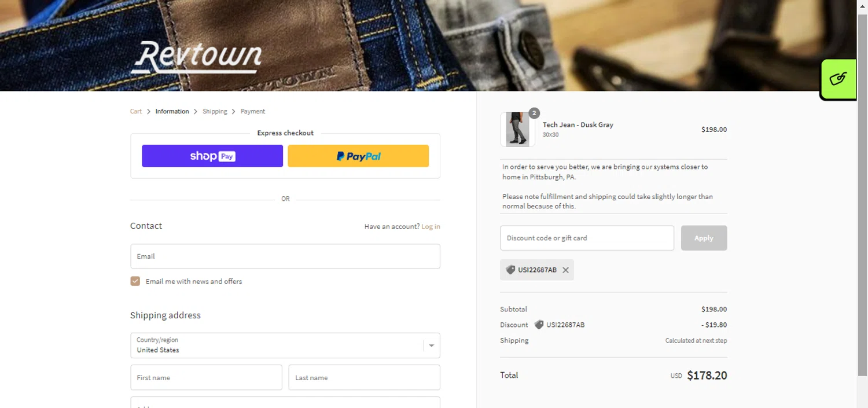Pay with PayPal express checkout
The width and height of the screenshot is (868, 408).
(x=358, y=156)
